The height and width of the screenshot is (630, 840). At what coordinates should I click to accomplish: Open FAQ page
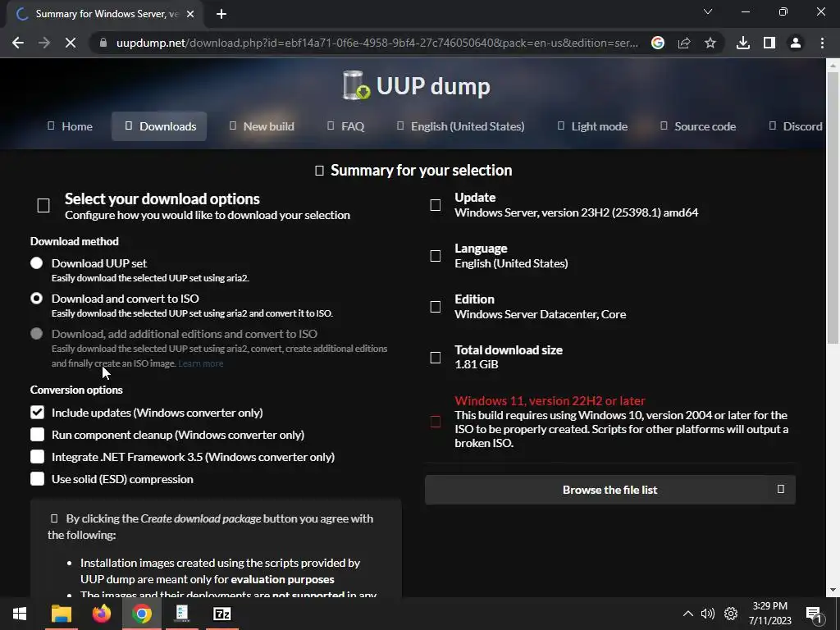(x=345, y=126)
